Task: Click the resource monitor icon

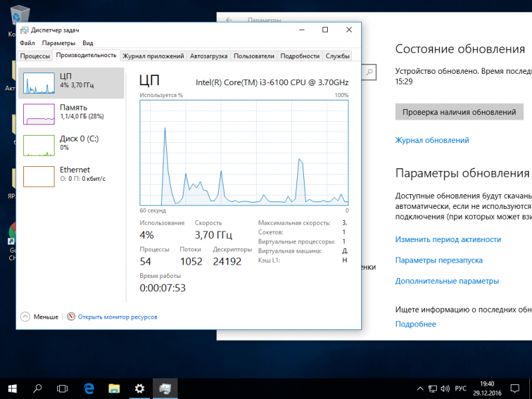Action: 71,317
